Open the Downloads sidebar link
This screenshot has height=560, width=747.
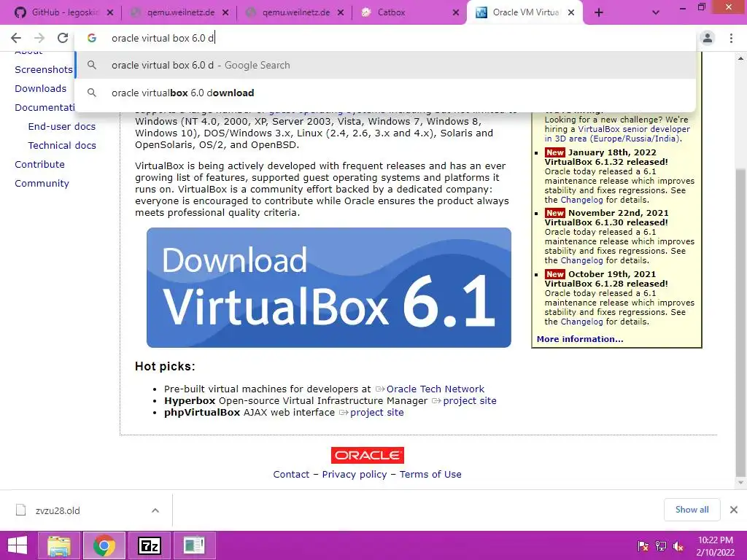pyautogui.click(x=41, y=88)
